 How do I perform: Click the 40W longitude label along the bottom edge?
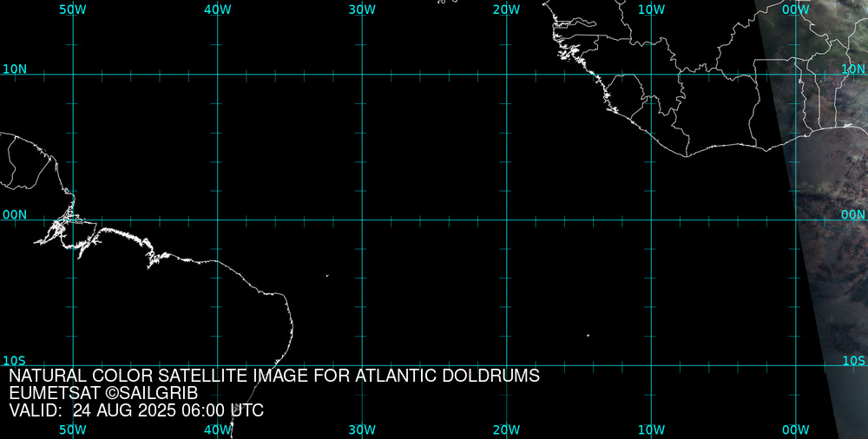click(218, 430)
